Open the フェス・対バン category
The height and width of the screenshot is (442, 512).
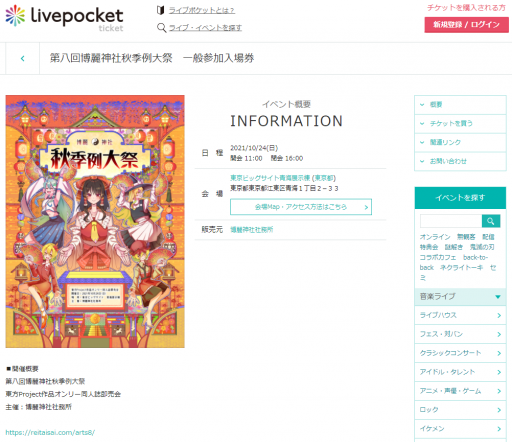click(x=460, y=334)
